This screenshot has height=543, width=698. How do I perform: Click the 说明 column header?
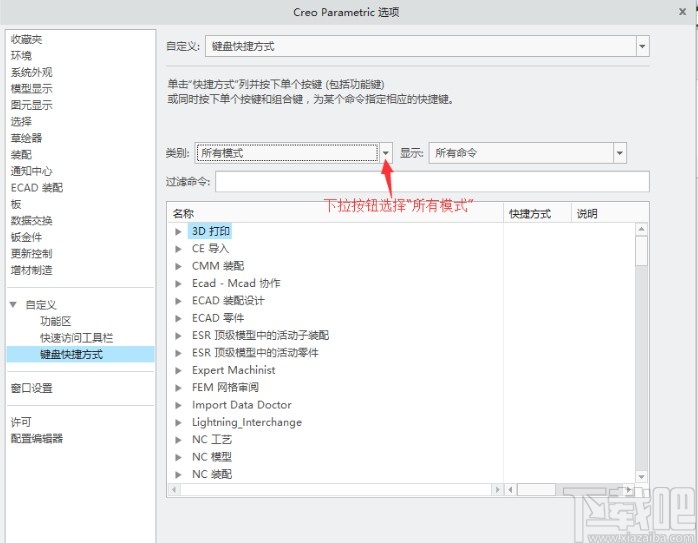pyautogui.click(x=610, y=214)
